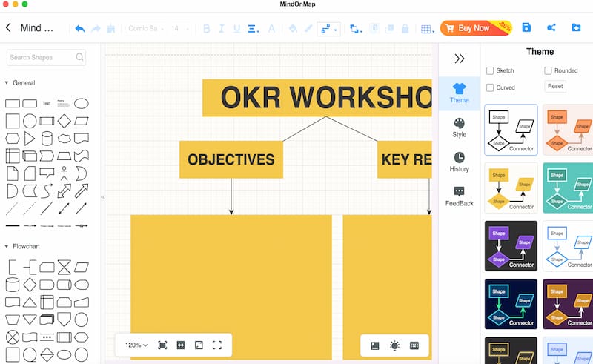Screen dimensions: 593x364
Task: Select the OBJECTIVES box on canvas
Action: (231, 159)
